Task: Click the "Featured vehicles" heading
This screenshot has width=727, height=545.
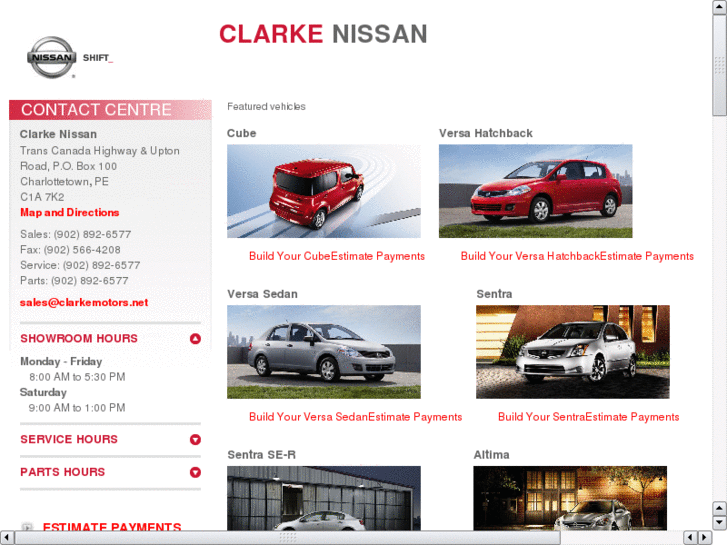Action: [266, 107]
